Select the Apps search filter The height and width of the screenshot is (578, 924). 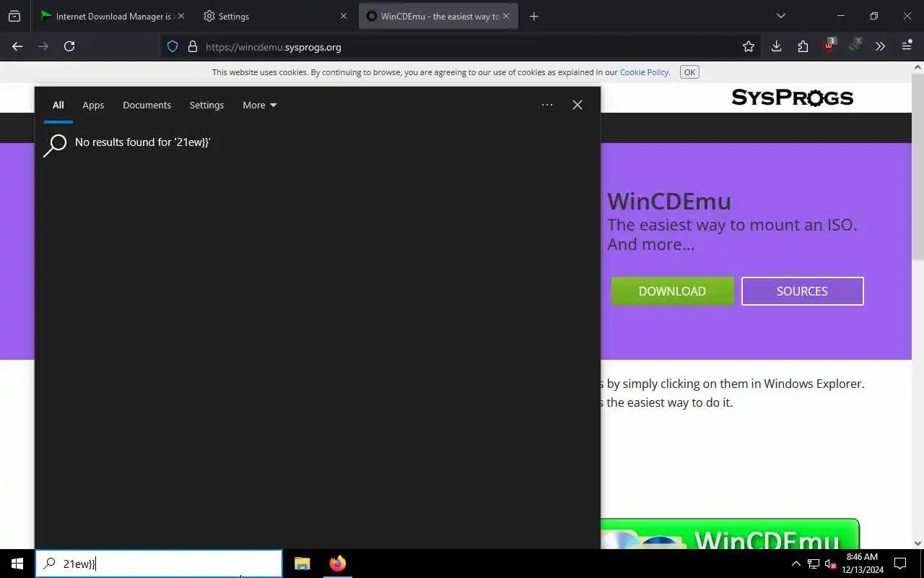93,105
